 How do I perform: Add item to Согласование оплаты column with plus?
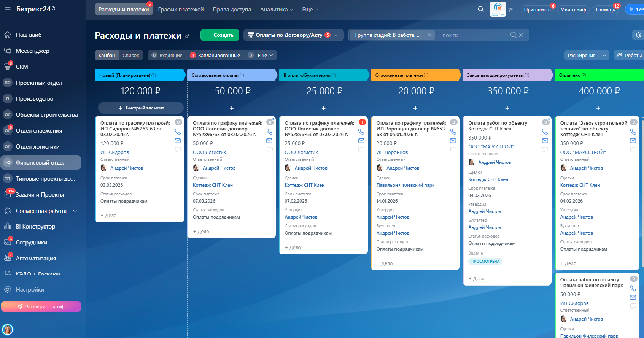click(232, 108)
